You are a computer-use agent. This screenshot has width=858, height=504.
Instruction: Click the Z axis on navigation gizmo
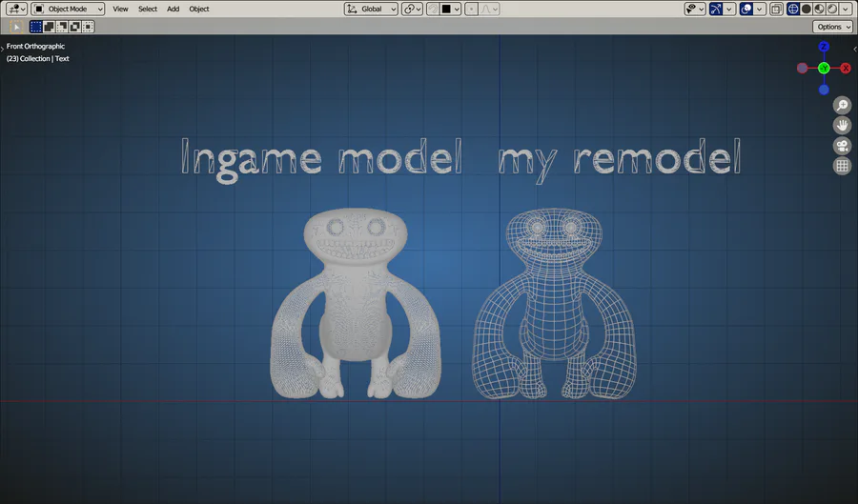click(824, 47)
